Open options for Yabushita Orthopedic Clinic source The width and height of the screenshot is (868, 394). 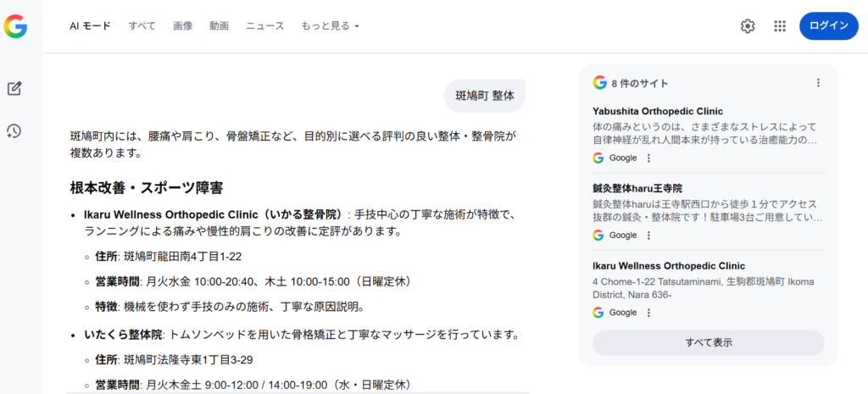pos(648,158)
